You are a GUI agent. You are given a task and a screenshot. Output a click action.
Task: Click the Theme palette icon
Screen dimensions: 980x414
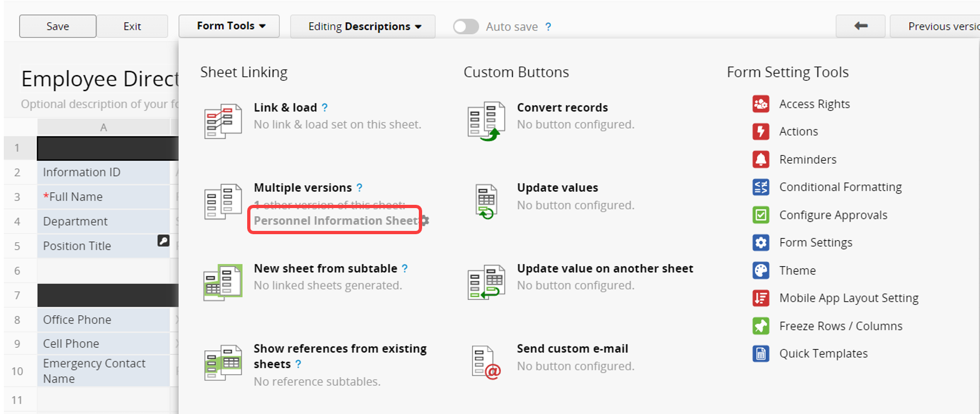tap(761, 270)
